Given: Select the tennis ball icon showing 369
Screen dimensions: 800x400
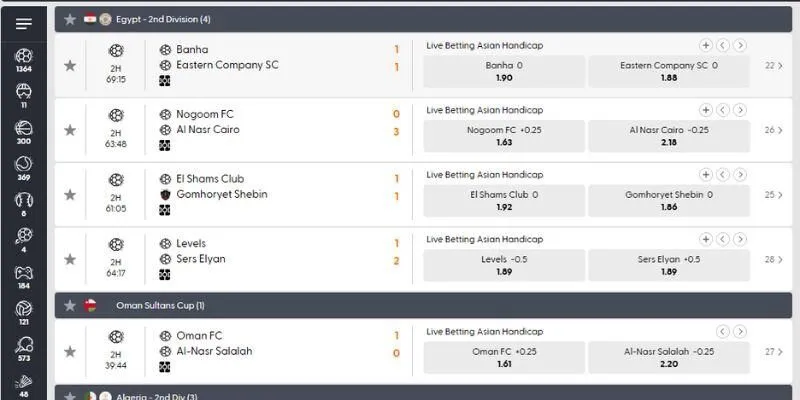Looking at the screenshot, I should 24,166.
